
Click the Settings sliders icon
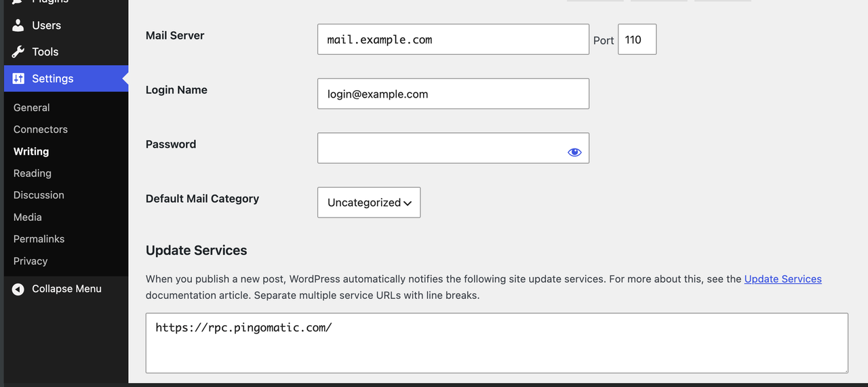click(18, 79)
